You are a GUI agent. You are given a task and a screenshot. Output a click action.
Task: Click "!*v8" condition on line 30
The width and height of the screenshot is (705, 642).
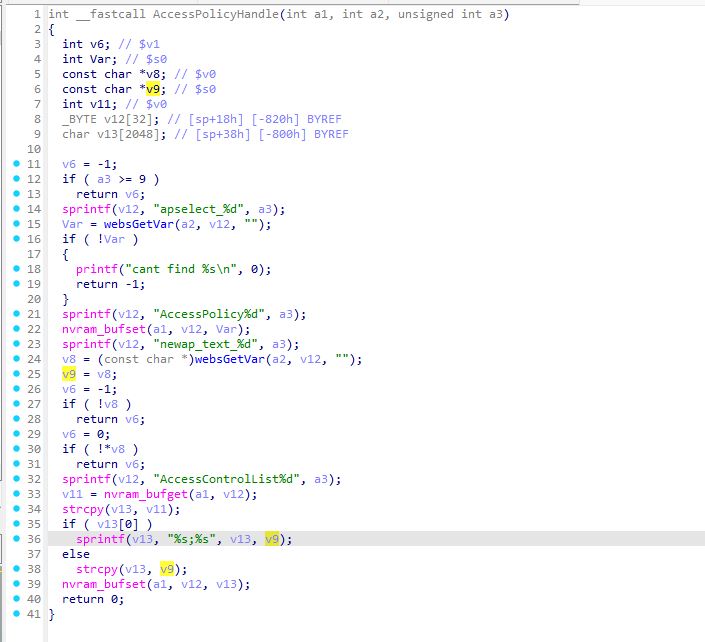tap(111, 449)
